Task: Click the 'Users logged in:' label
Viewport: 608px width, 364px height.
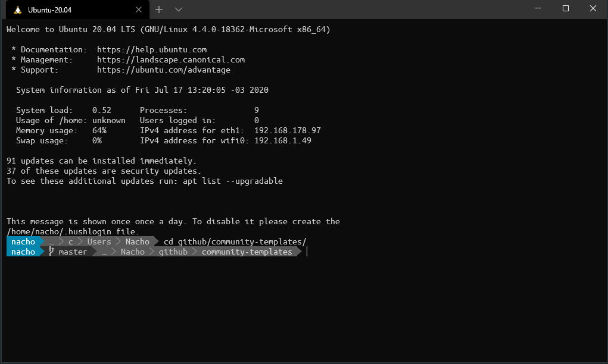Action: coord(177,120)
